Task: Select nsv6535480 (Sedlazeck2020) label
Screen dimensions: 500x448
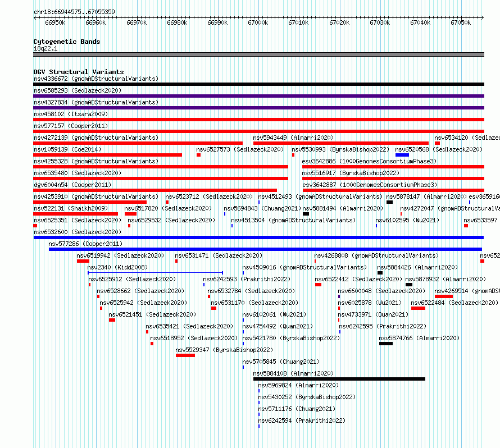Action: pyautogui.click(x=78, y=173)
